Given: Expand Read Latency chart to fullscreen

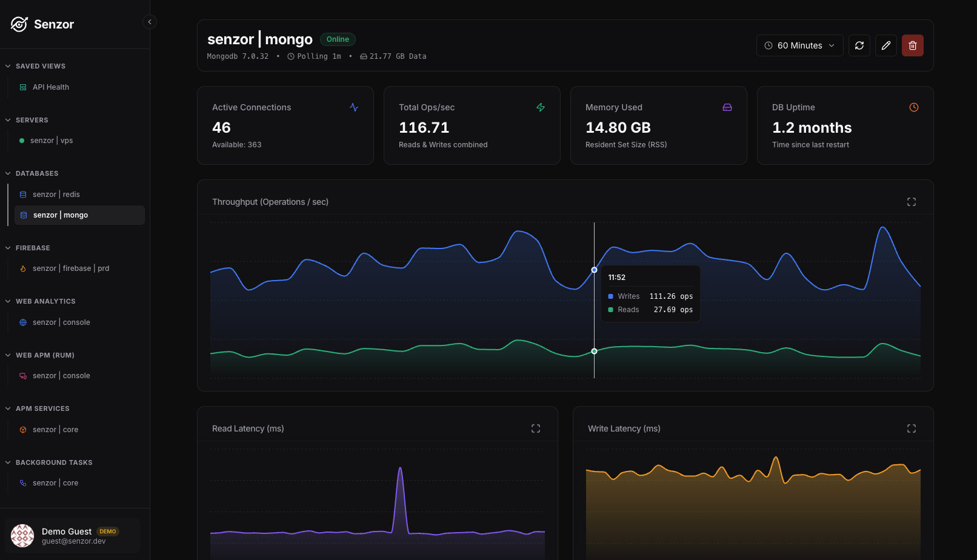Looking at the screenshot, I should pos(536,428).
